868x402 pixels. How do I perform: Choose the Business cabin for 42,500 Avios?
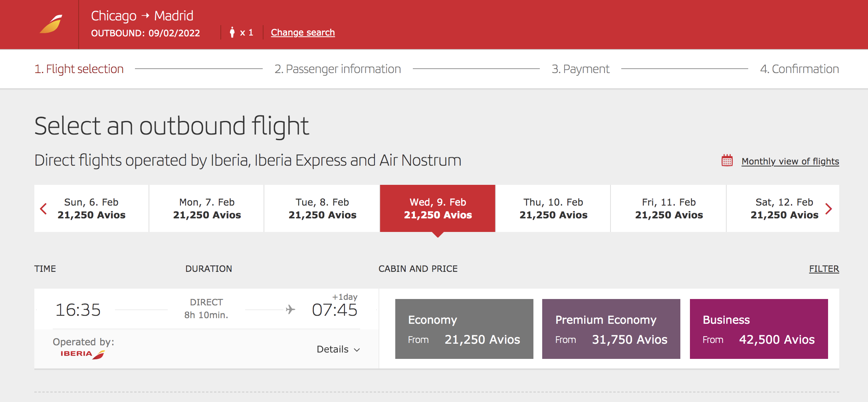click(x=759, y=329)
